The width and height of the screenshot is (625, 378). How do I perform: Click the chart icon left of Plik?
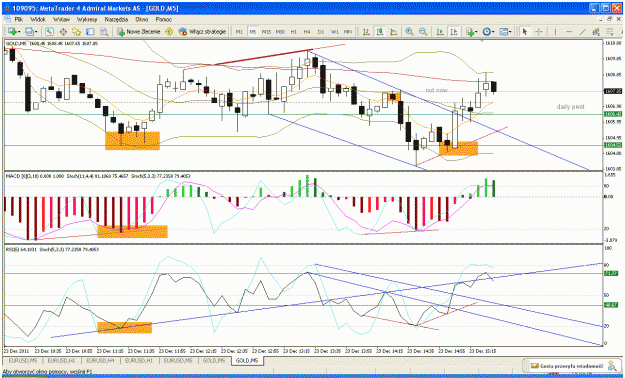click(7, 19)
